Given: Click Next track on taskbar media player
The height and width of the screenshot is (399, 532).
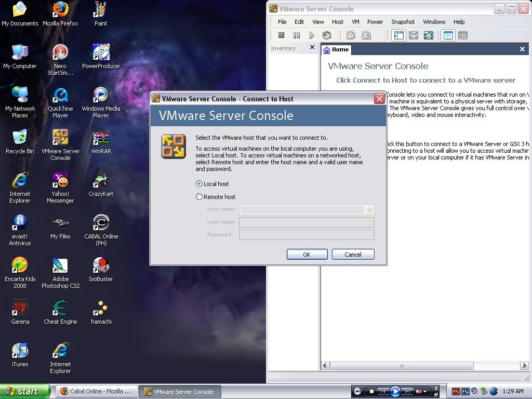Looking at the screenshot, I should 407,391.
